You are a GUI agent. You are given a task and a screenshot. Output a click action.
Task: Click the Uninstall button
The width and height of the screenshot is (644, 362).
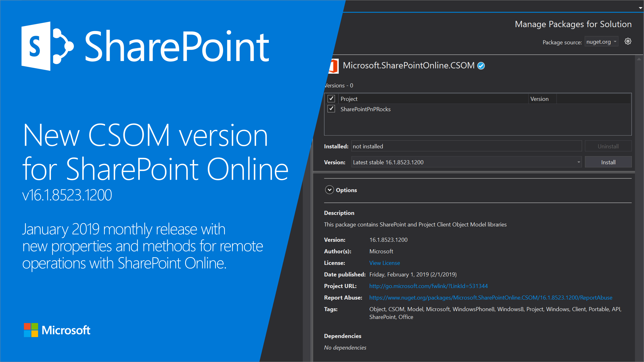(x=608, y=146)
